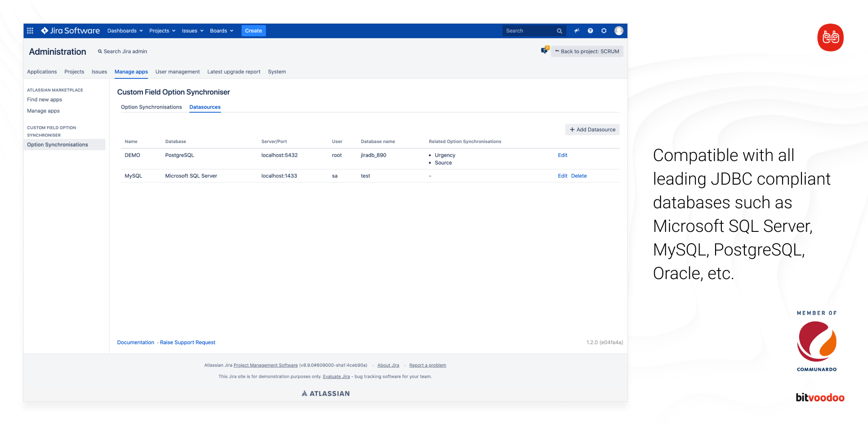Image resolution: width=868 pixels, height=425 pixels.
Task: Open the Documentation link
Action: click(135, 342)
